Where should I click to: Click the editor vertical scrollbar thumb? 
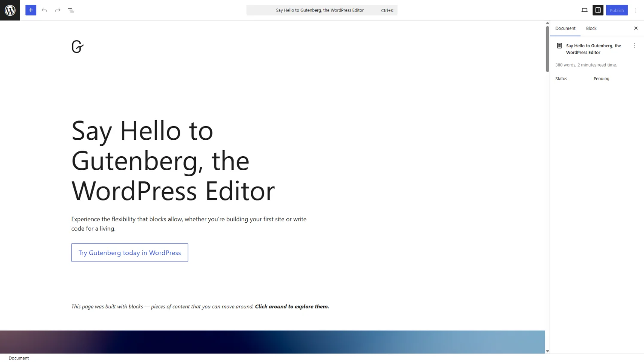click(547, 49)
